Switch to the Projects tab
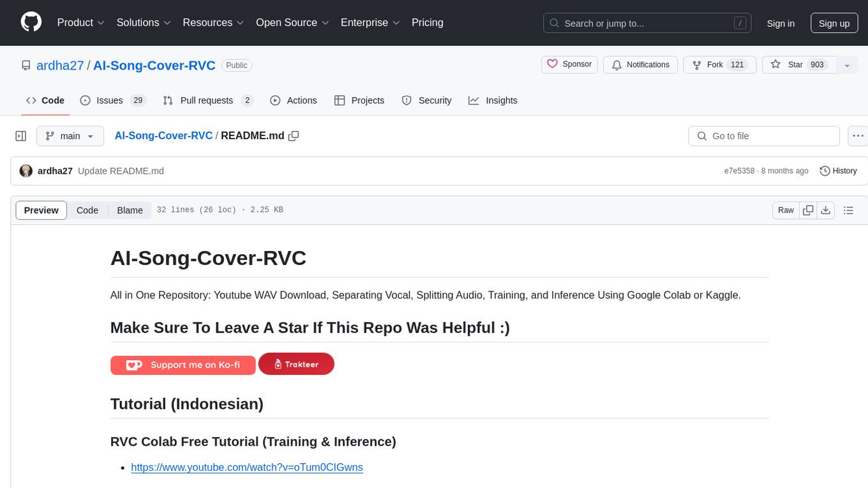Image resolution: width=868 pixels, height=488 pixels. point(359,100)
